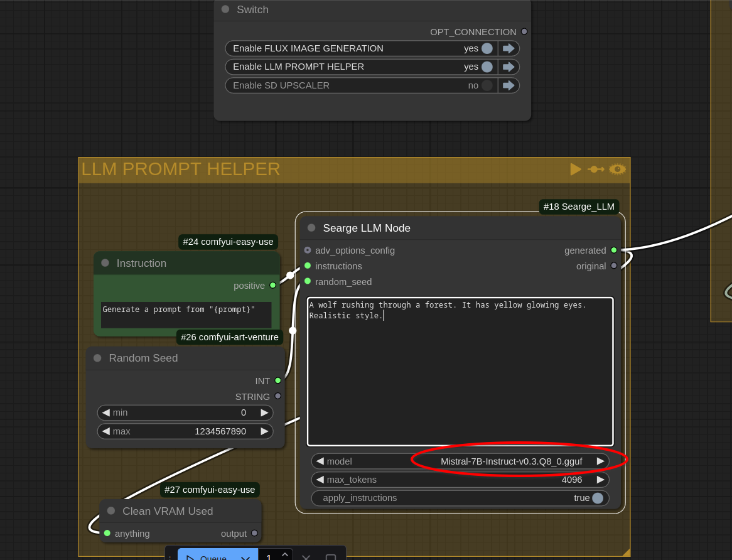Click the play icon in LLM PROMPT HELPER header
This screenshot has height=560, width=732.
pos(575,170)
